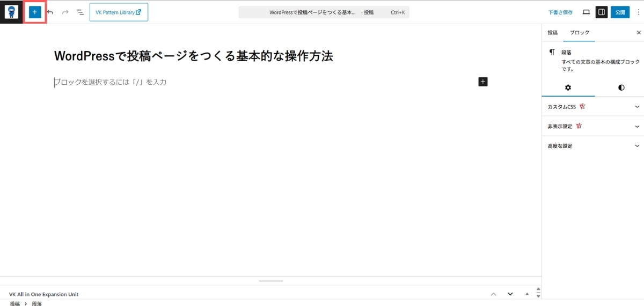644x306 pixels.
Task: Move VK All in One Expansion Unit panel down
Action: point(510,294)
